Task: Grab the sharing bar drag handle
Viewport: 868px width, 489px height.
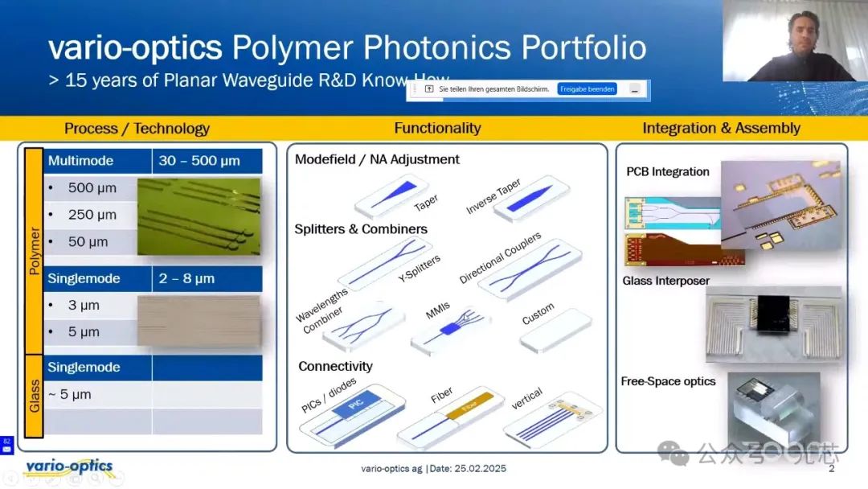Action: tap(415, 89)
